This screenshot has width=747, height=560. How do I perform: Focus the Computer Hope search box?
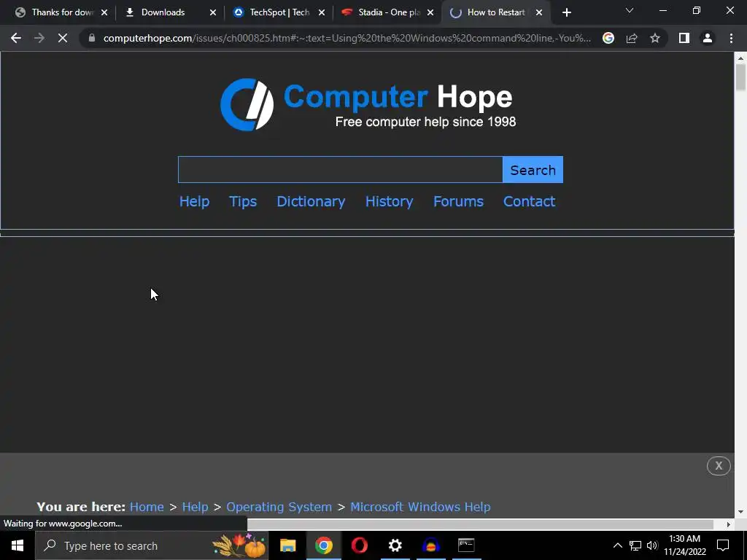point(340,169)
